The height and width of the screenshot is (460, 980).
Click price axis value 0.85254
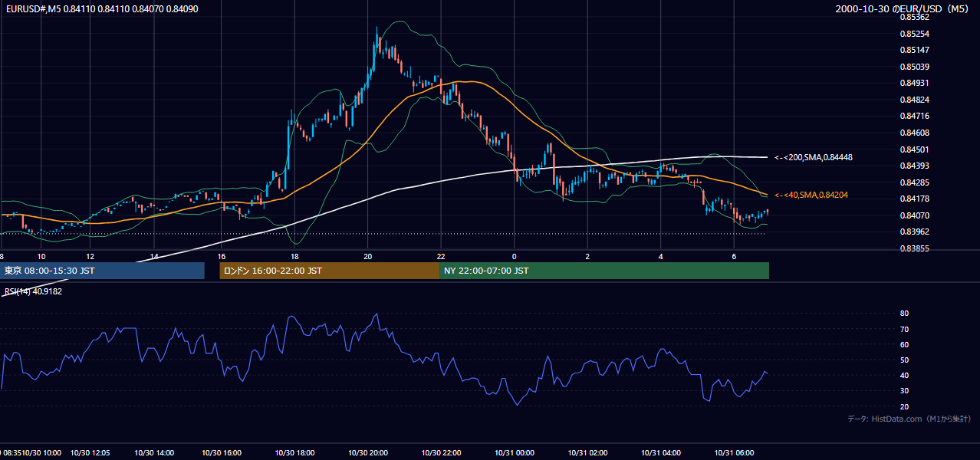914,34
